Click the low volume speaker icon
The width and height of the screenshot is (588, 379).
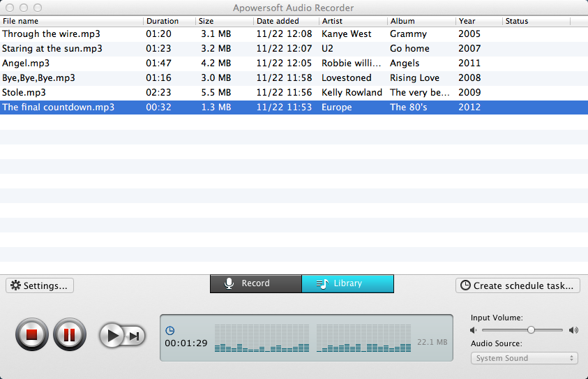[x=474, y=330]
